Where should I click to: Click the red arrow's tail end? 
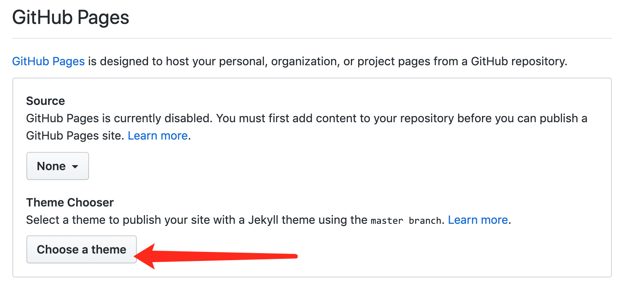[x=295, y=257]
